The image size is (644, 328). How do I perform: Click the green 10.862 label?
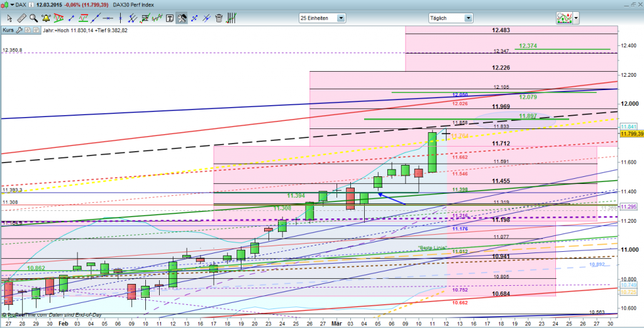click(x=36, y=268)
